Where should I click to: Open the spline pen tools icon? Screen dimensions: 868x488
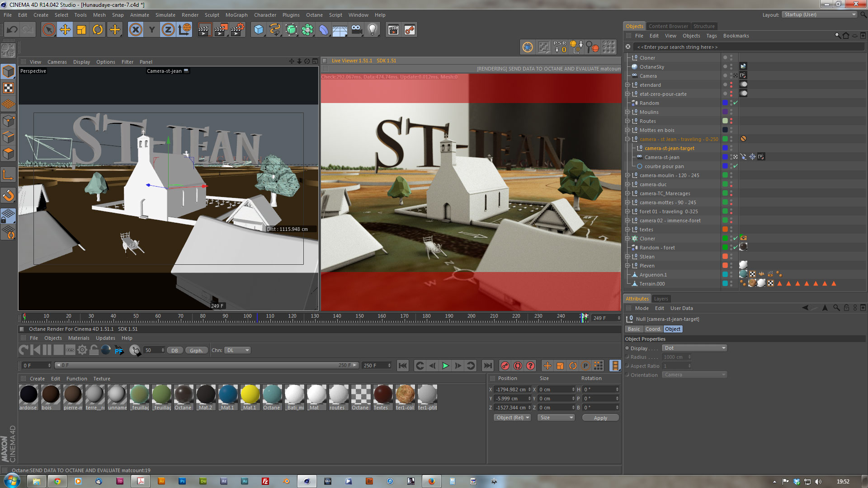click(x=275, y=30)
